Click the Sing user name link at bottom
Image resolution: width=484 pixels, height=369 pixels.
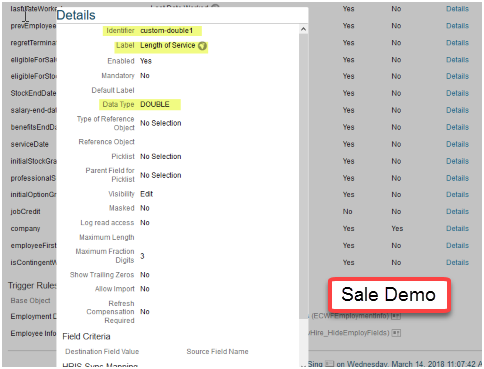pos(315,364)
